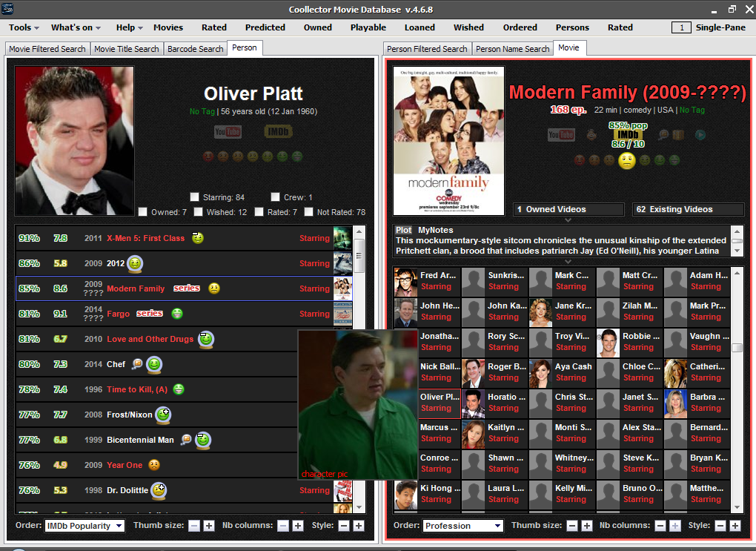Viewport: 756px width, 551px height.
Task: Click the cast list scrollbar down arrow
Action: pyautogui.click(x=737, y=507)
